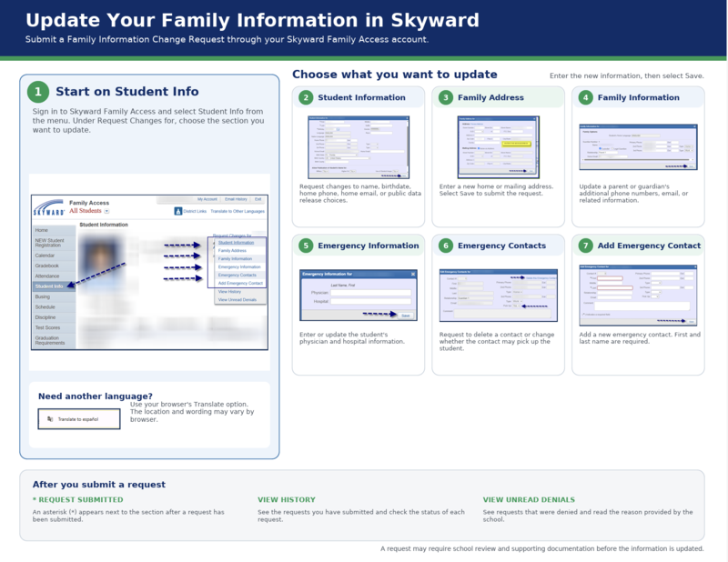This screenshot has height=562, width=728.
Task: Open the Family Information form thumbnail
Action: click(638, 147)
